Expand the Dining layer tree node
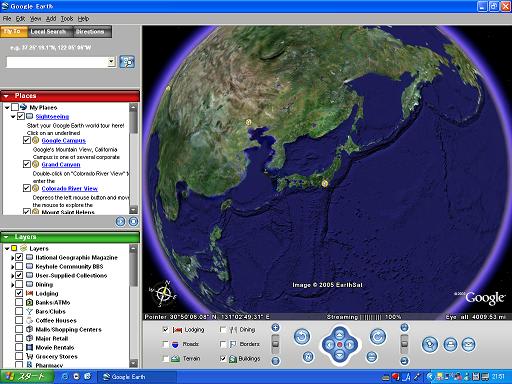This screenshot has height=384, width=512. 12,285
